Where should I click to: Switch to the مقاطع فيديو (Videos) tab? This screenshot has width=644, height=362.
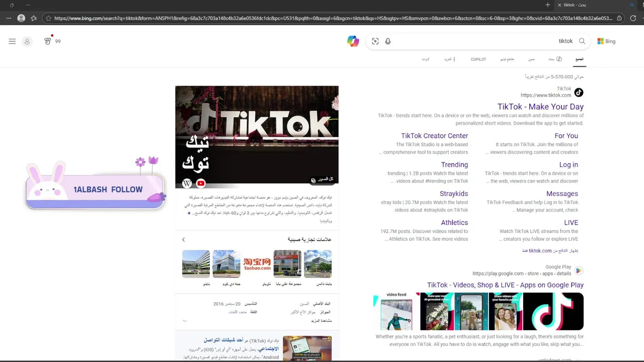[x=507, y=59]
